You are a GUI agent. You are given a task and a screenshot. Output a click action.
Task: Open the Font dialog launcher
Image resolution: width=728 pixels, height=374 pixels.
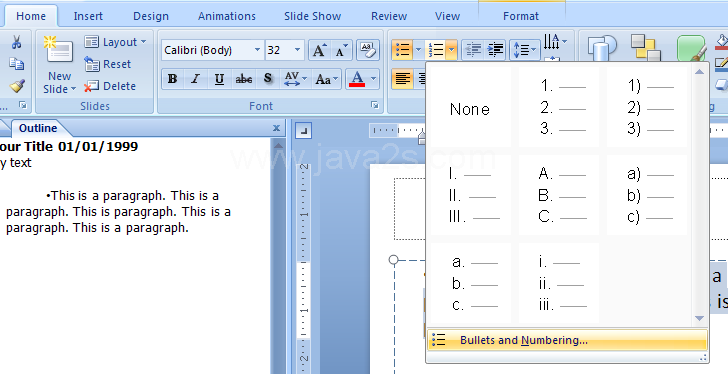(x=374, y=106)
